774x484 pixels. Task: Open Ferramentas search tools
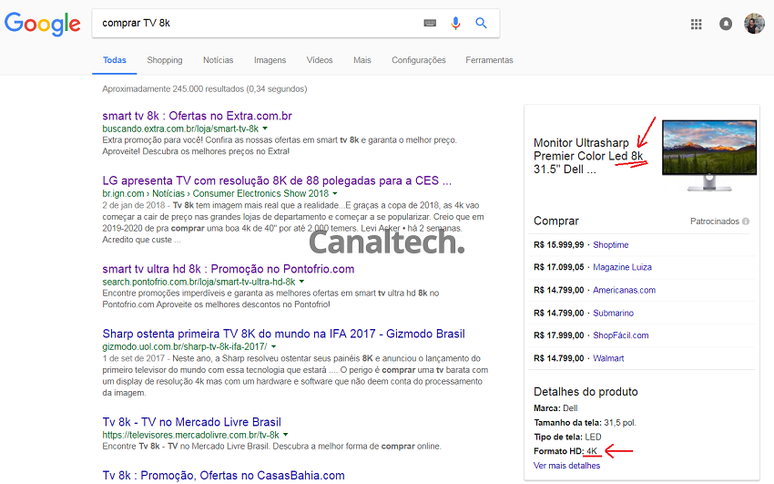489,60
